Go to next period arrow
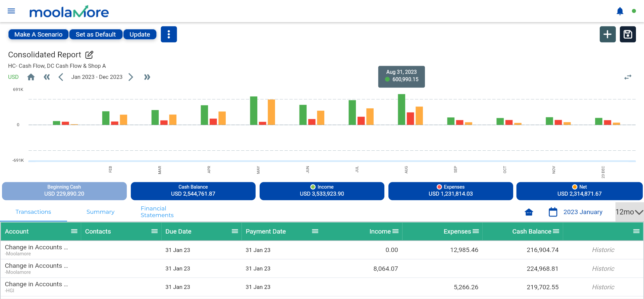The image size is (644, 299). tap(131, 77)
